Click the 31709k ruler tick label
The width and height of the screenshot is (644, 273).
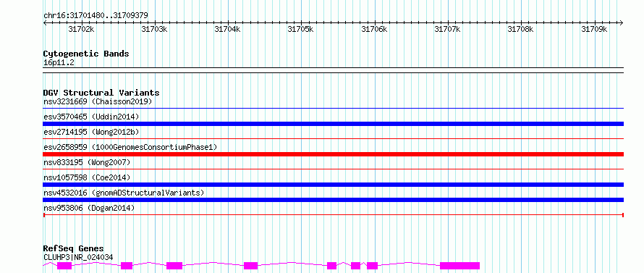coord(594,29)
